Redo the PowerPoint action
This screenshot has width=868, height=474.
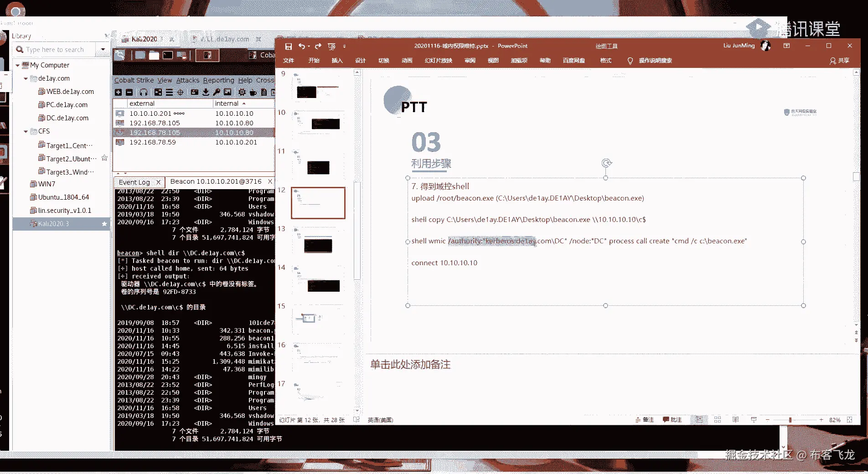point(318,46)
